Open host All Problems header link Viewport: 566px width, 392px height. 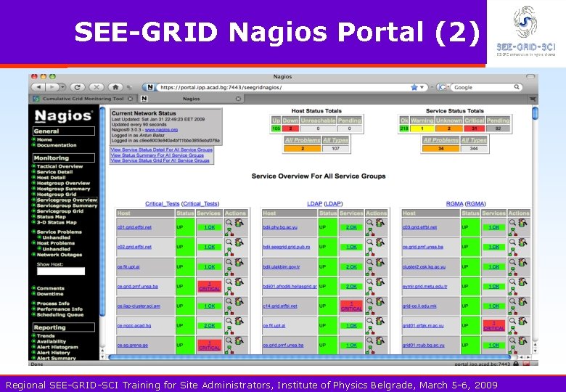(x=303, y=140)
